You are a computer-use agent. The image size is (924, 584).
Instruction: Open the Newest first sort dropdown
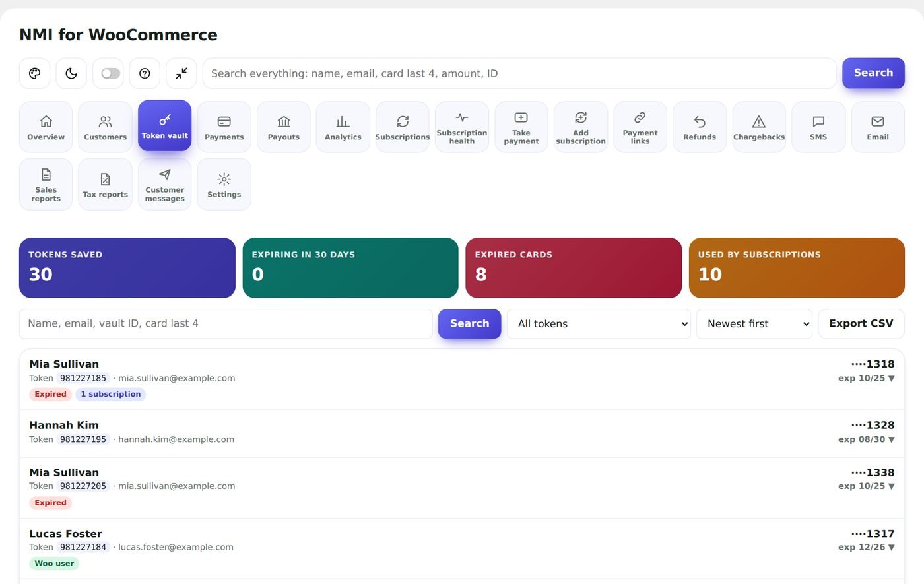tap(754, 324)
